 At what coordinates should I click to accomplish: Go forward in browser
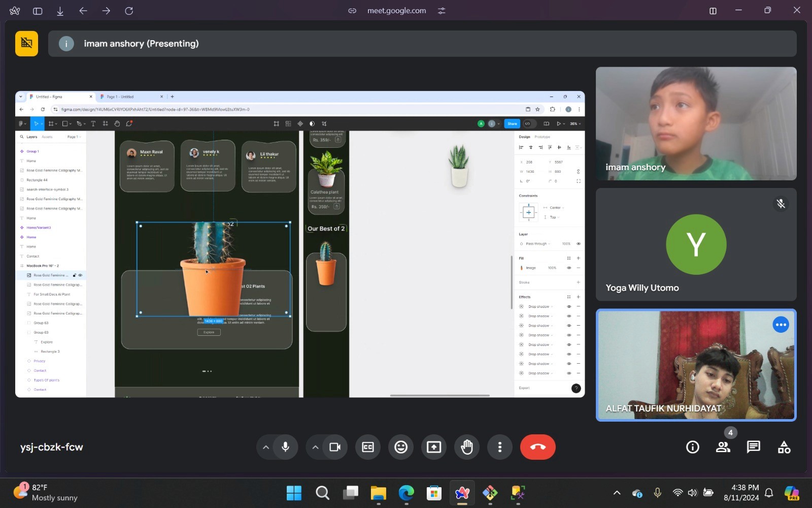pyautogui.click(x=106, y=11)
